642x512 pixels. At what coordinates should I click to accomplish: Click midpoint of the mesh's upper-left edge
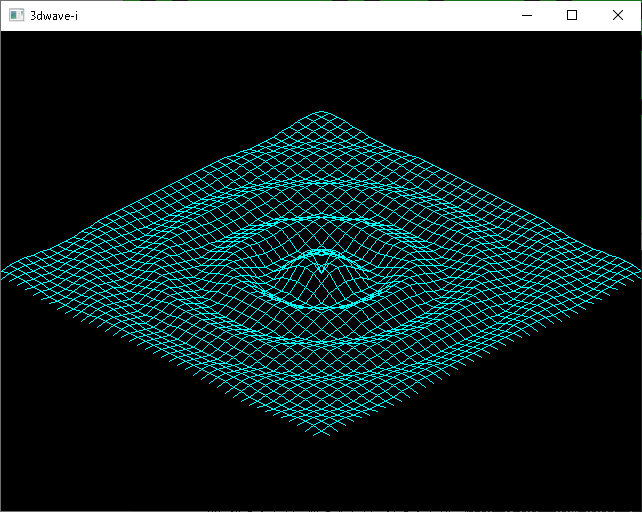click(x=160, y=192)
